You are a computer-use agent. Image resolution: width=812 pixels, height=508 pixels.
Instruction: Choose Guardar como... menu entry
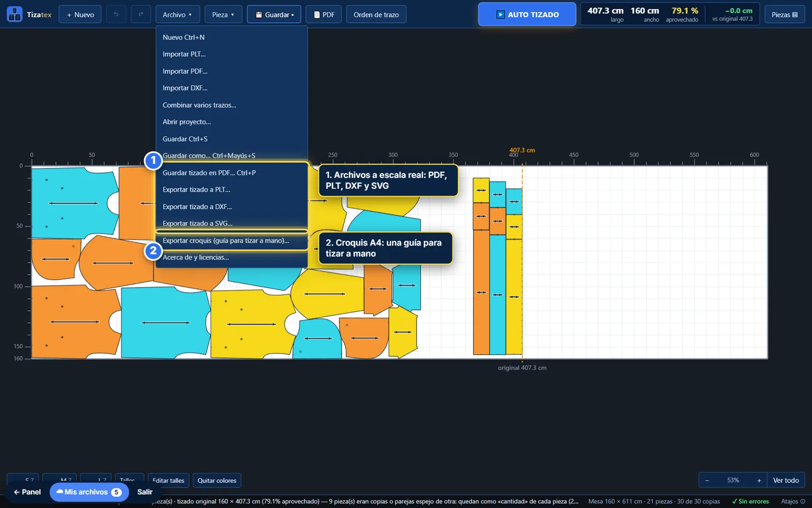tap(232, 155)
